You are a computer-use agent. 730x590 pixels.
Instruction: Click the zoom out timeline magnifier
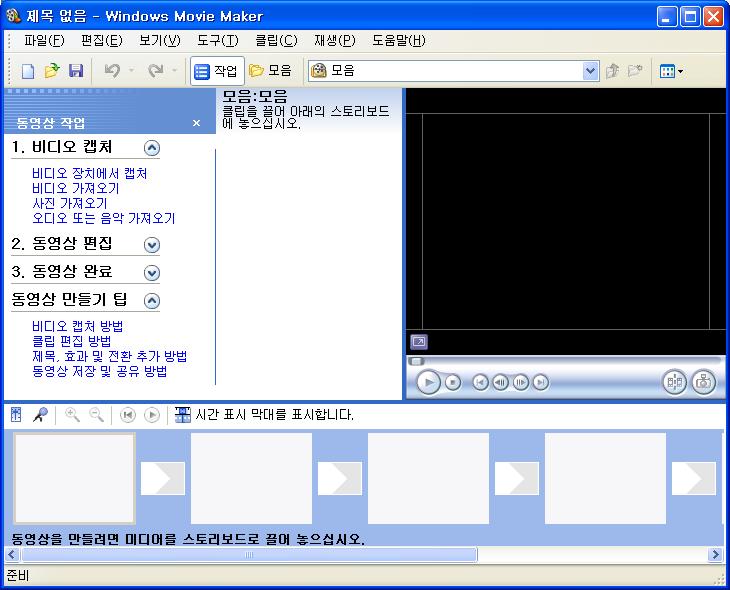click(x=96, y=414)
